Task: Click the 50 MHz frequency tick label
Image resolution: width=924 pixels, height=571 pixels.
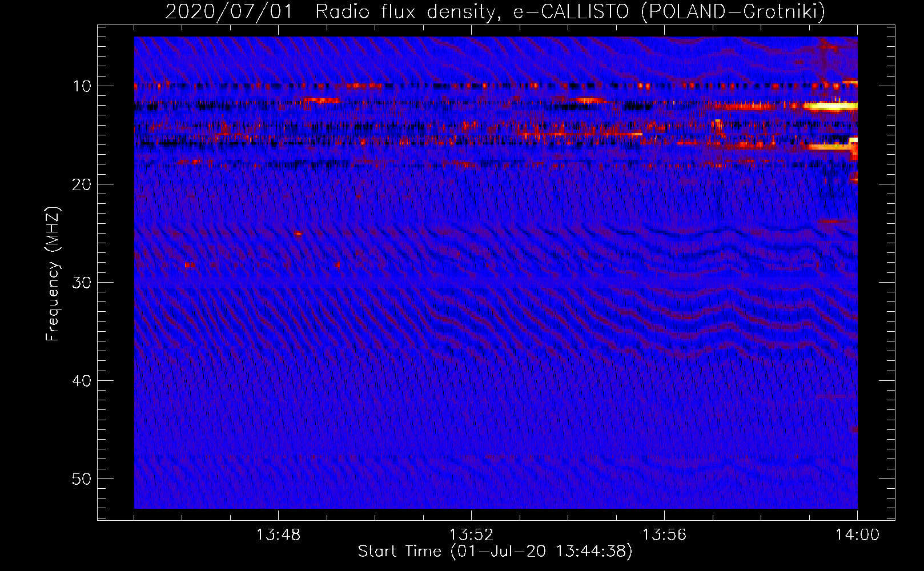Action: point(82,478)
